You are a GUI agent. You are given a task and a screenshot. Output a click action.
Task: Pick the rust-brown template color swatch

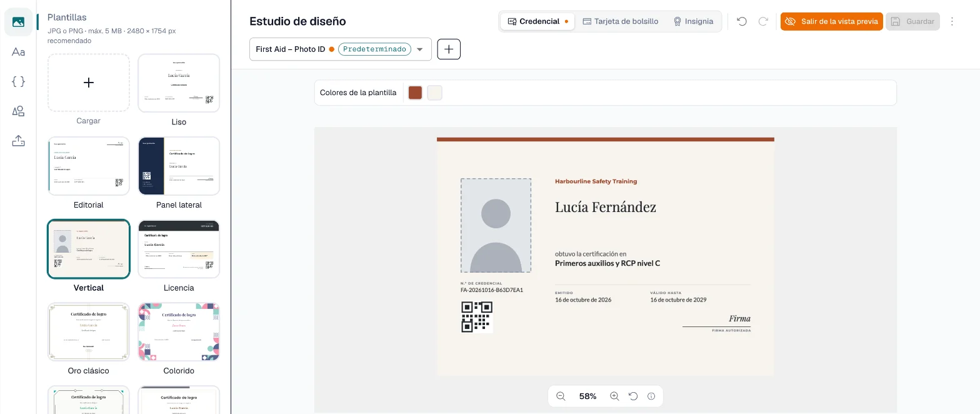tap(415, 93)
